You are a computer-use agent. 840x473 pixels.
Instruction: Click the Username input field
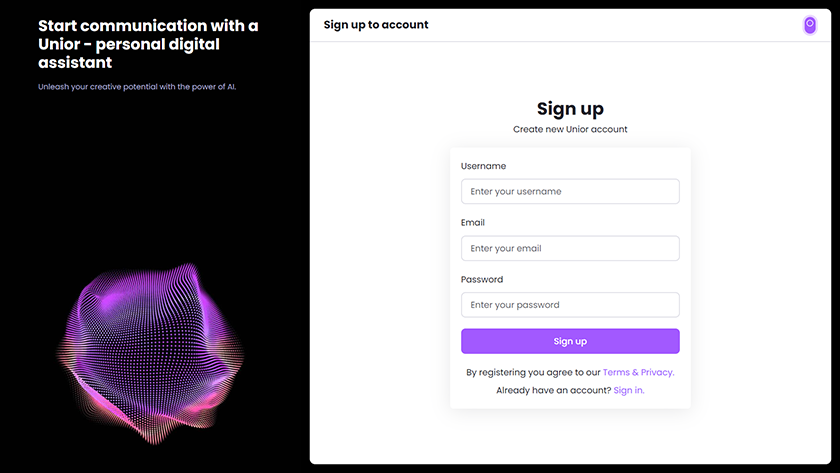click(570, 191)
